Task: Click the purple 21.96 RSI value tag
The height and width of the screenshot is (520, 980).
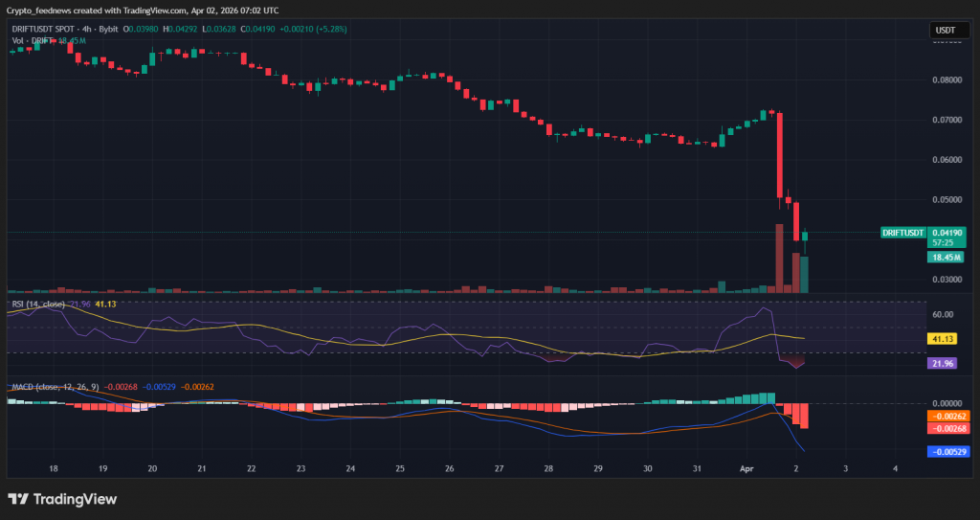Action: pyautogui.click(x=943, y=364)
